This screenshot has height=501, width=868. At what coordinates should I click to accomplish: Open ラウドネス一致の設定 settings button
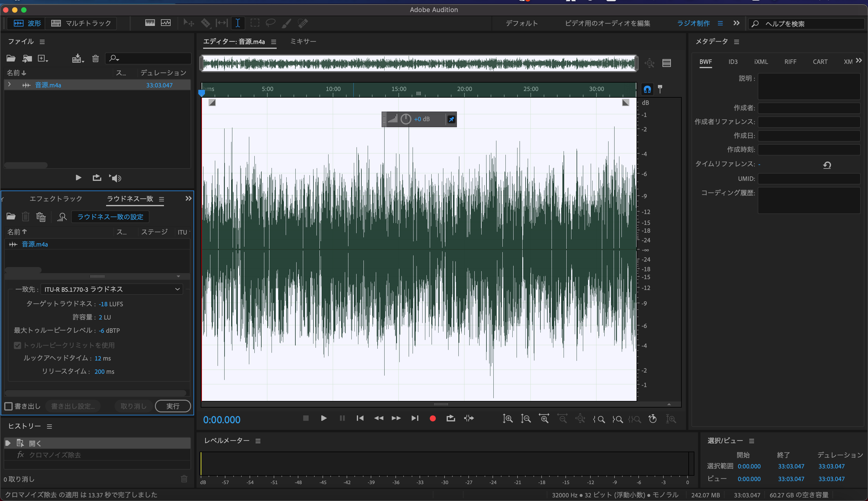point(110,217)
